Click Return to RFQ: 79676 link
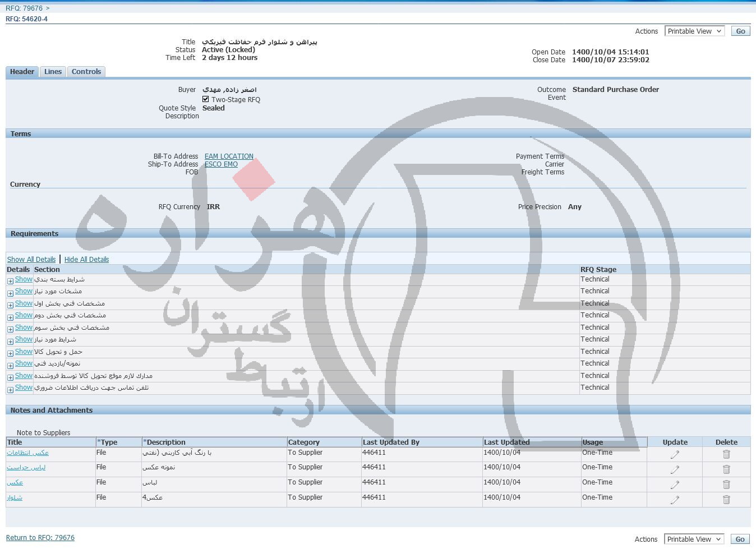Screen dimensions: 756x549 pos(40,538)
